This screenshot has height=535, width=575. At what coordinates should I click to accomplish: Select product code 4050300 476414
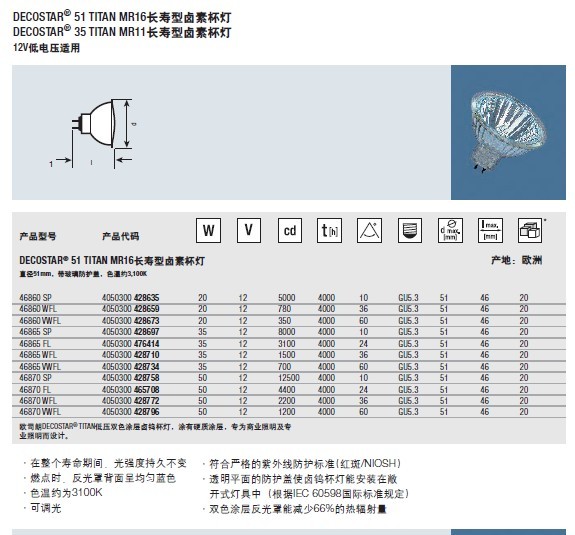coord(131,344)
